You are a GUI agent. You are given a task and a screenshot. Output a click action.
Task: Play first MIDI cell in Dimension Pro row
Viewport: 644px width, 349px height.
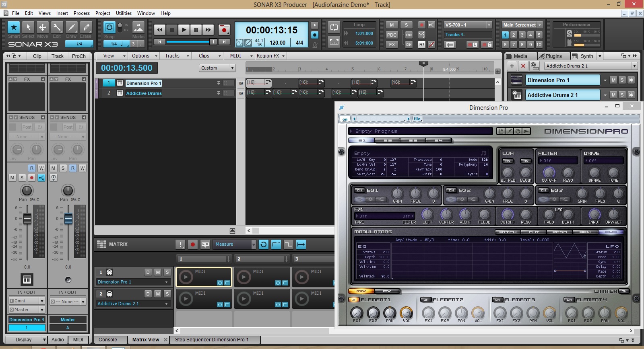tap(186, 277)
